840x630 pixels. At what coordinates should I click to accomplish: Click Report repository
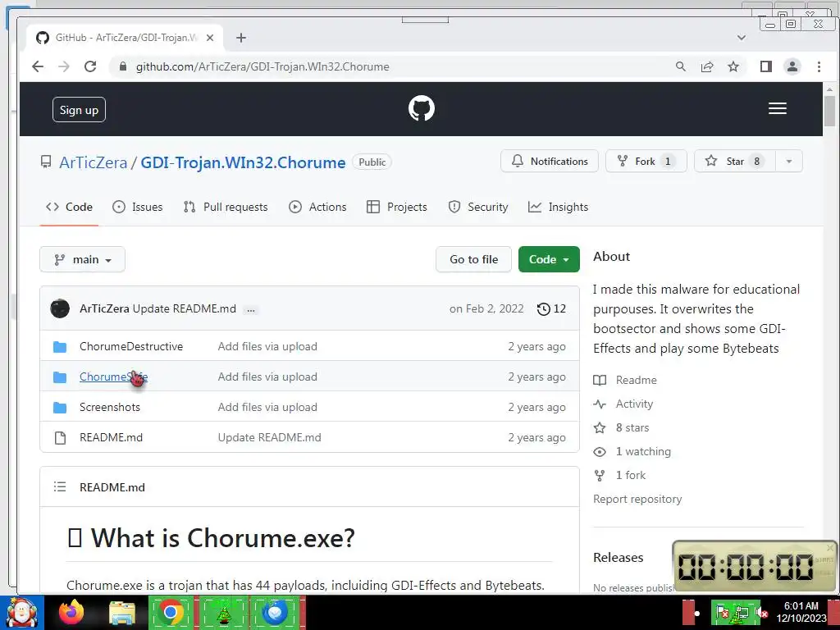pos(637,499)
